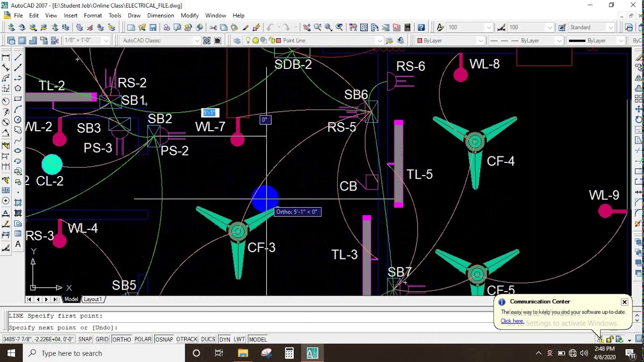Open the Point Line layer dropdown
This screenshot has height=362, width=644.
379,41
